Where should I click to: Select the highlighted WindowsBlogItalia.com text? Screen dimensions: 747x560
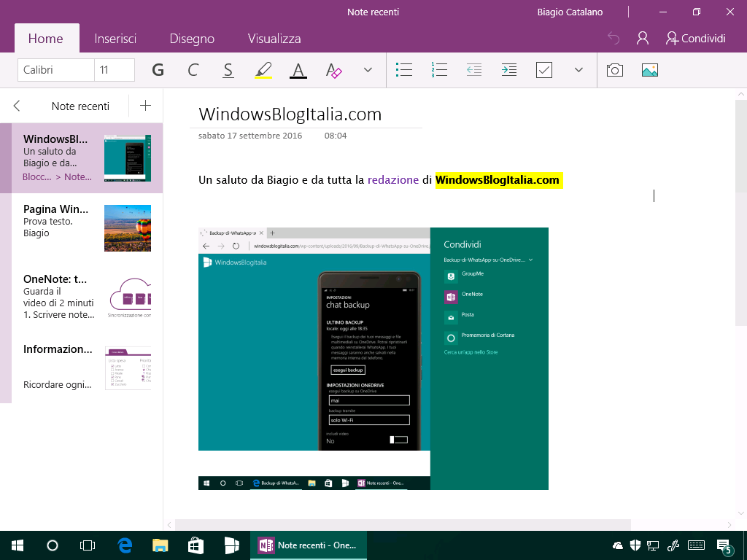(x=498, y=180)
